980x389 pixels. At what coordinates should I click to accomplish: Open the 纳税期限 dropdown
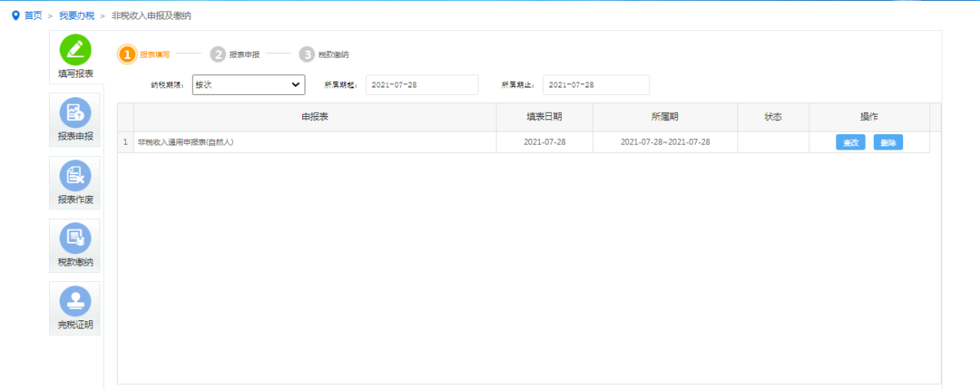(248, 85)
